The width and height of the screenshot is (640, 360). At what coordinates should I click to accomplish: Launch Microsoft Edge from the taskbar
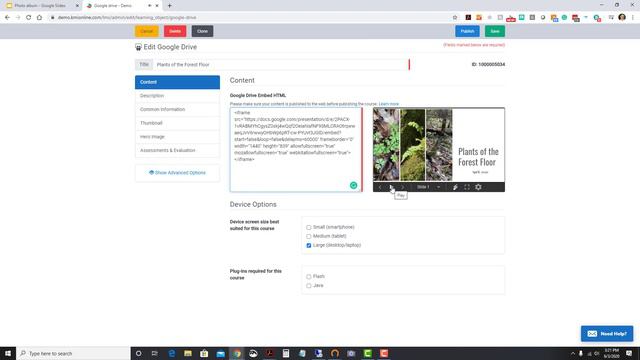172,353
